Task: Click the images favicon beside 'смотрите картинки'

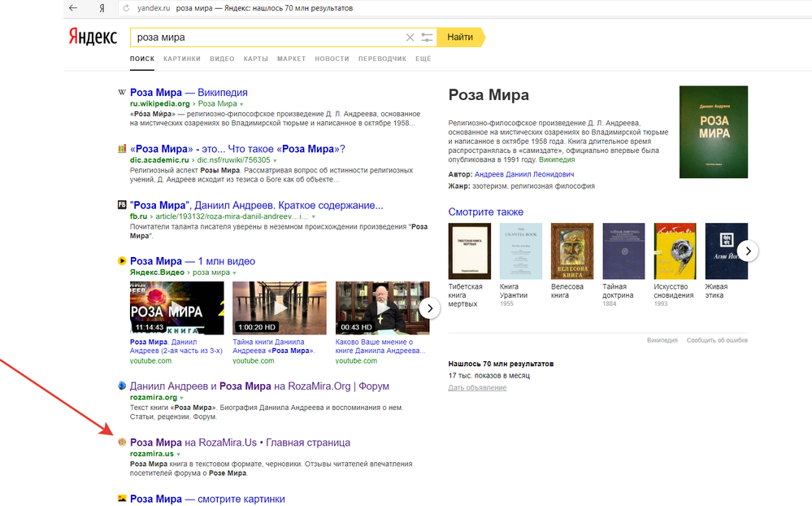Action: (x=122, y=498)
